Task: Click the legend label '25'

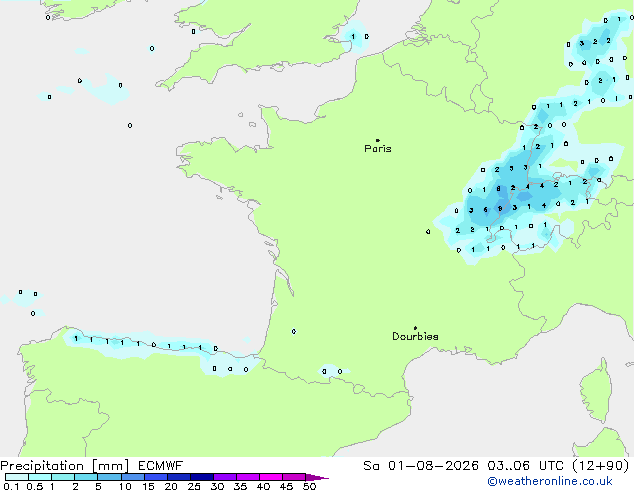Action: coord(194,486)
